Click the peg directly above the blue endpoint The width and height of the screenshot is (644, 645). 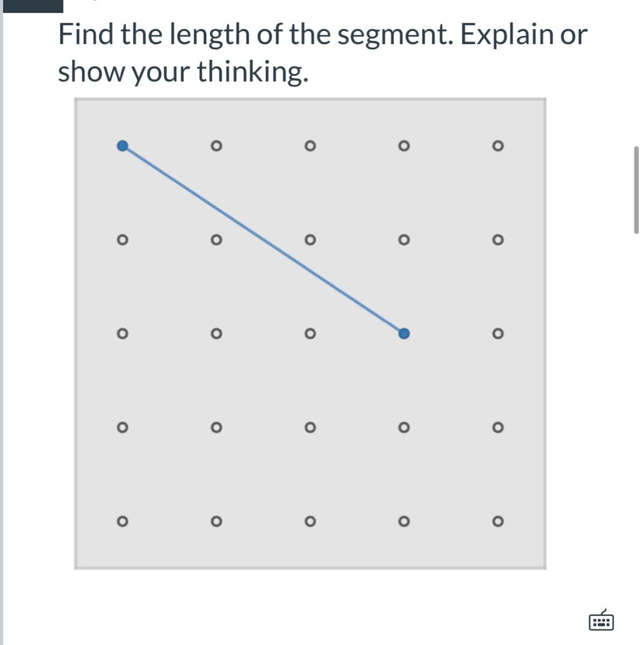(404, 240)
